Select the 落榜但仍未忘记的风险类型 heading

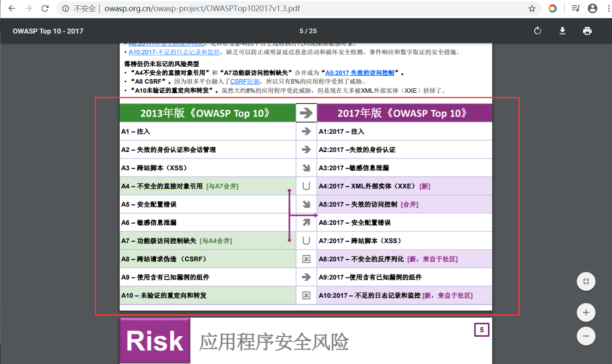pyautogui.click(x=161, y=64)
